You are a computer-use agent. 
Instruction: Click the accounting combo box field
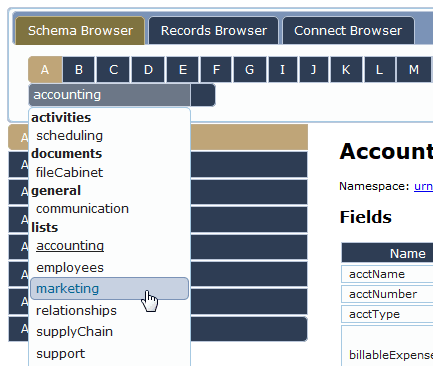[110, 95]
